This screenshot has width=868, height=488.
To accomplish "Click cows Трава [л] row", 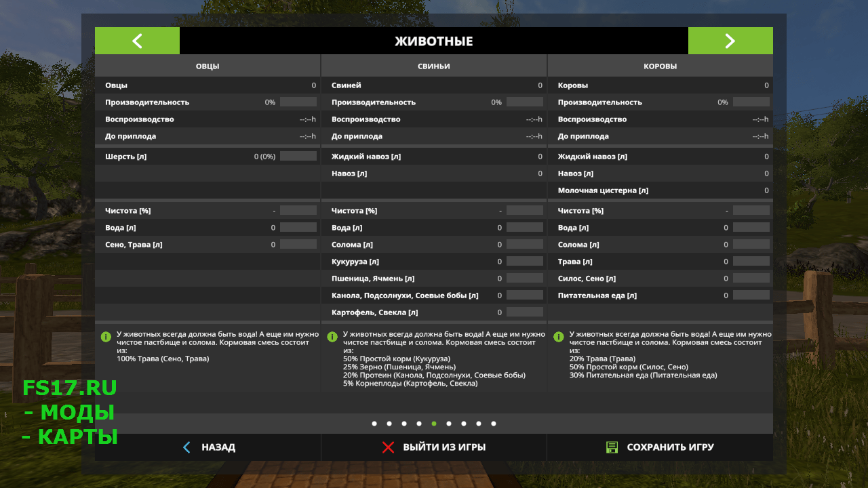I will pos(660,262).
